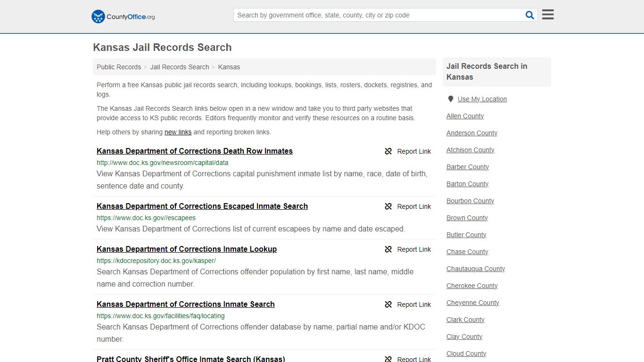The width and height of the screenshot is (644, 362).
Task: Go to Jail Records Search breadcrumb
Action: pyautogui.click(x=180, y=67)
